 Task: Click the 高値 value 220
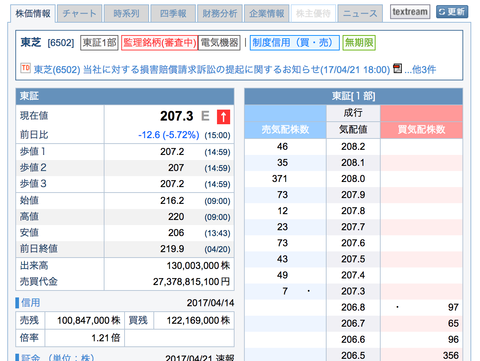176,217
